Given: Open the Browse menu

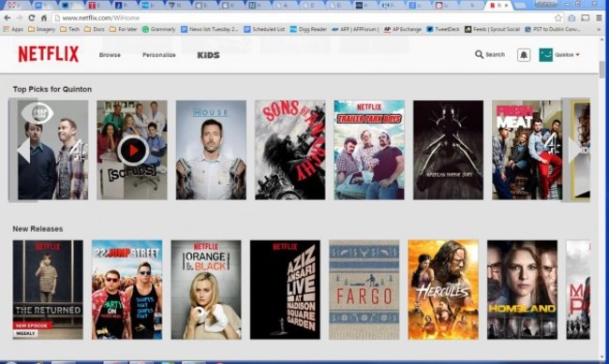Looking at the screenshot, I should point(110,55).
